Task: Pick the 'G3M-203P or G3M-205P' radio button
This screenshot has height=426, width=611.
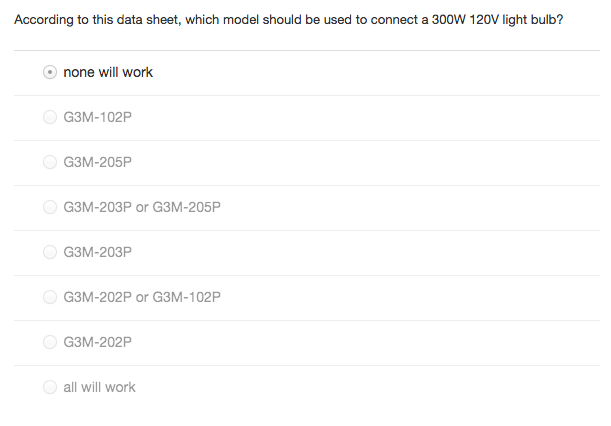Action: click(50, 208)
